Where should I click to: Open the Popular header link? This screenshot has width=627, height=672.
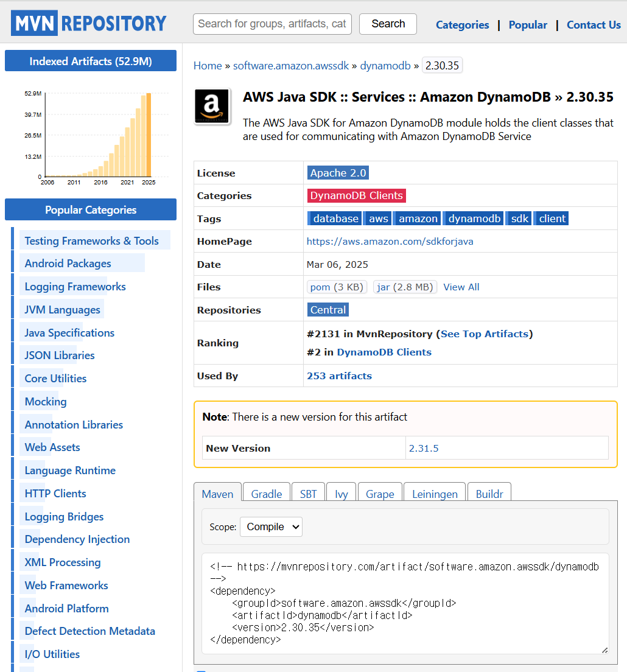pyautogui.click(x=528, y=25)
